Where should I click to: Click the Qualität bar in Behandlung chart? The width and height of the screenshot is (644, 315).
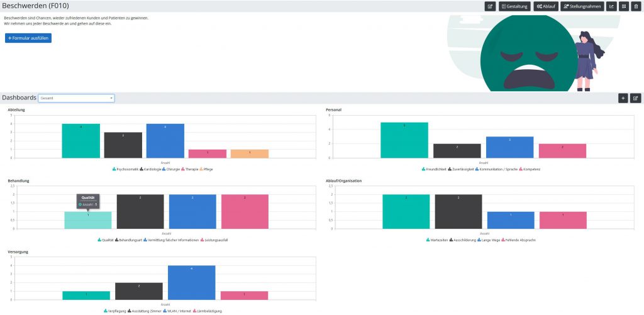point(88,220)
